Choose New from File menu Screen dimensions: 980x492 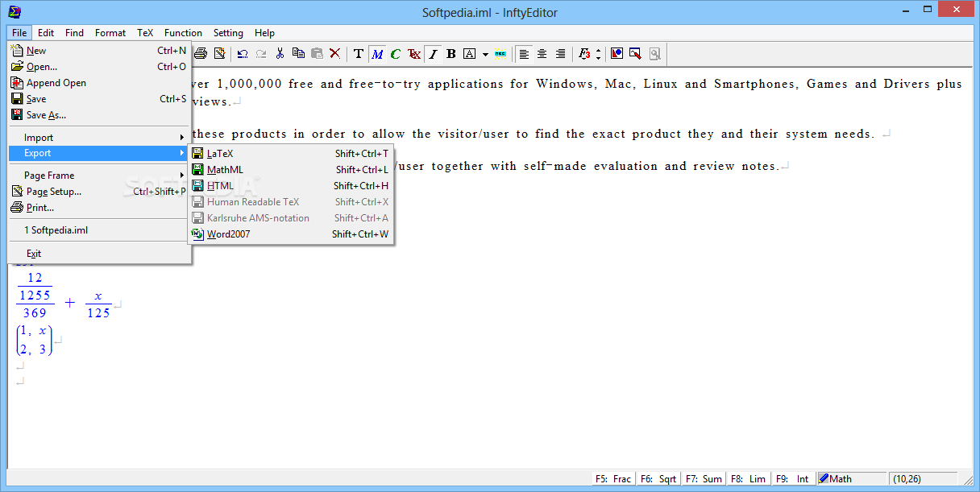click(99, 51)
